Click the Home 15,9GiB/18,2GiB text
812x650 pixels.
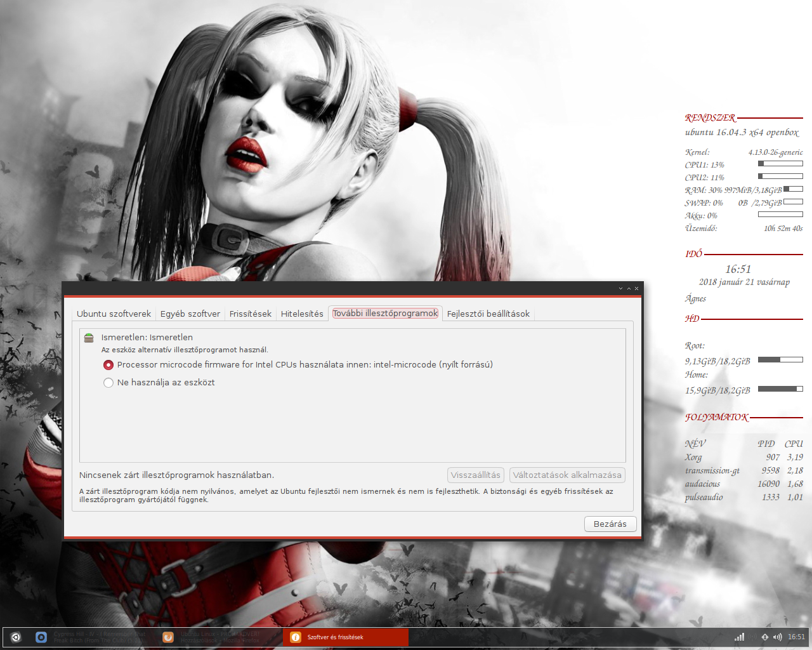(717, 390)
